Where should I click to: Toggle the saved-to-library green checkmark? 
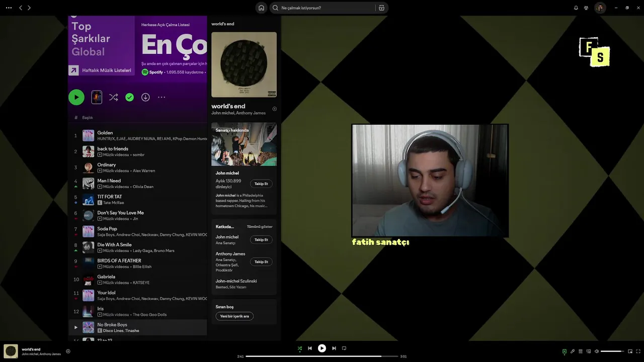point(129,97)
